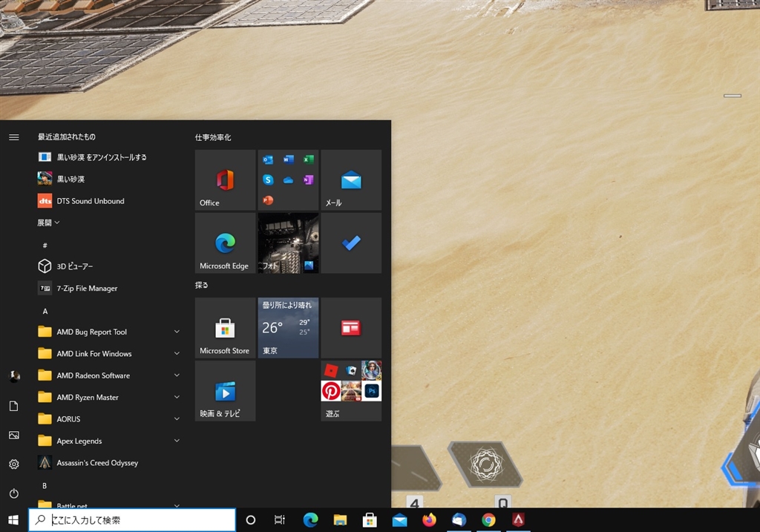Launch 黒い砂漠 from recently added
This screenshot has height=532, width=760.
(x=109, y=179)
